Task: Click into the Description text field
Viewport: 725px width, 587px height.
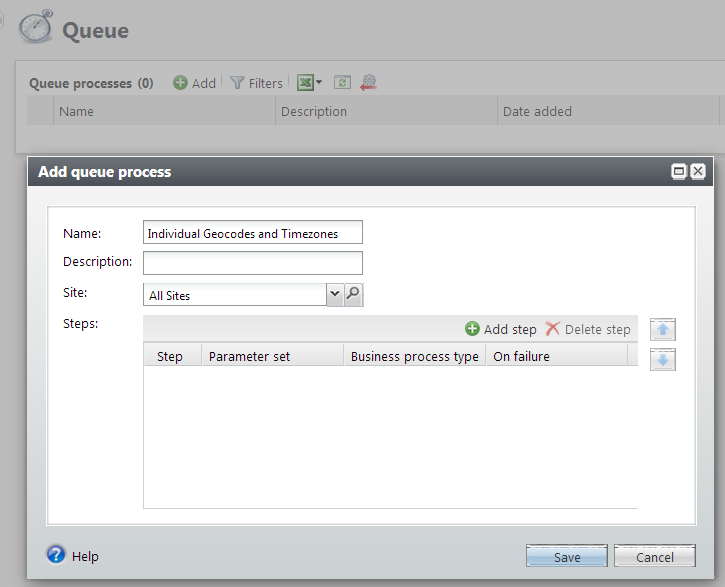Action: pyautogui.click(x=252, y=263)
